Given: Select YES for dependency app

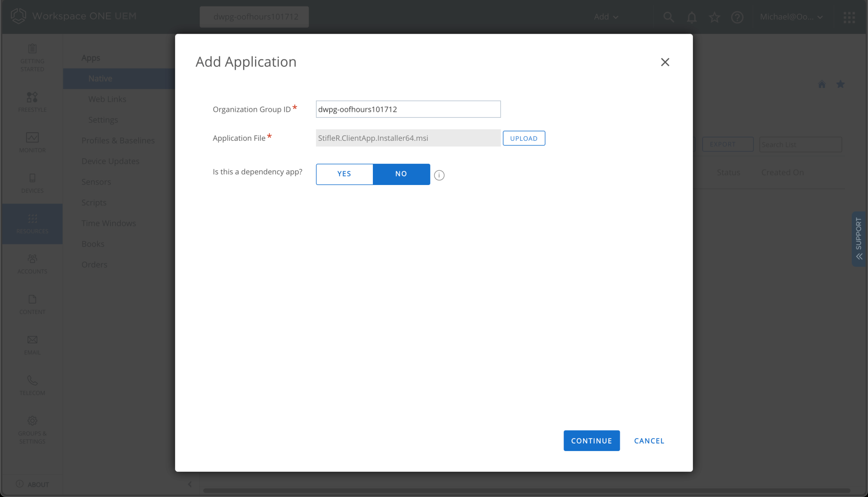Looking at the screenshot, I should 344,174.
